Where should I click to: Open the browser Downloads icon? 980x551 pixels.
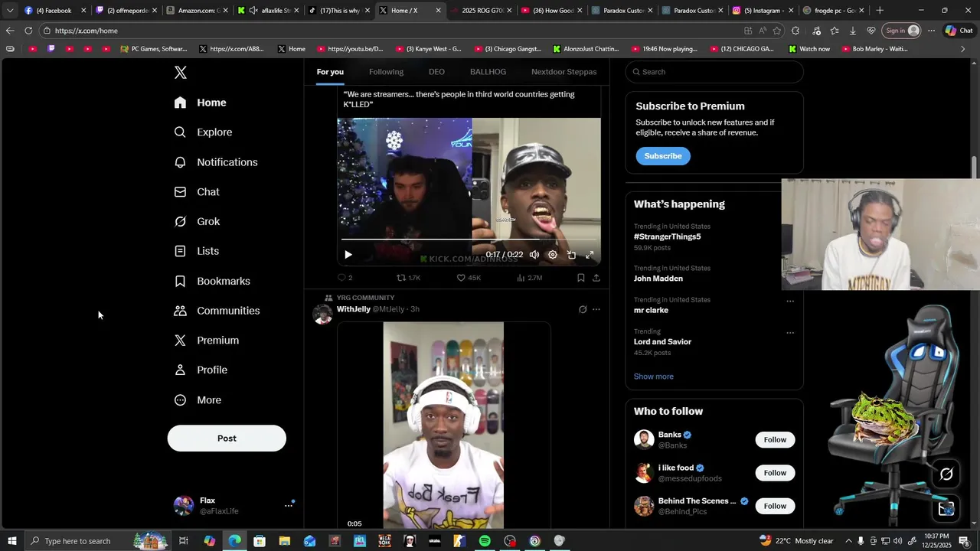[x=852, y=31]
